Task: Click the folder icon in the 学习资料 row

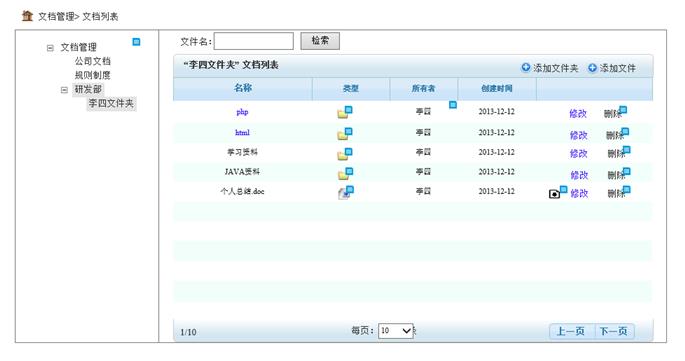Action: coord(342,155)
